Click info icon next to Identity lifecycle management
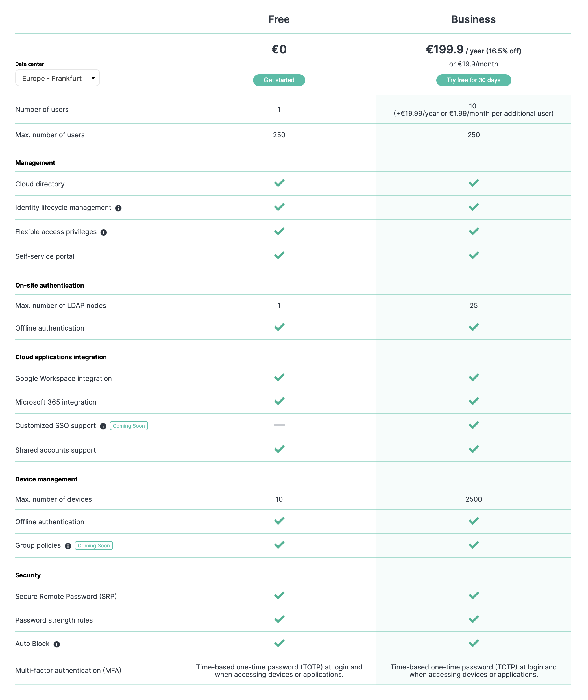The width and height of the screenshot is (588, 700). pos(118,208)
